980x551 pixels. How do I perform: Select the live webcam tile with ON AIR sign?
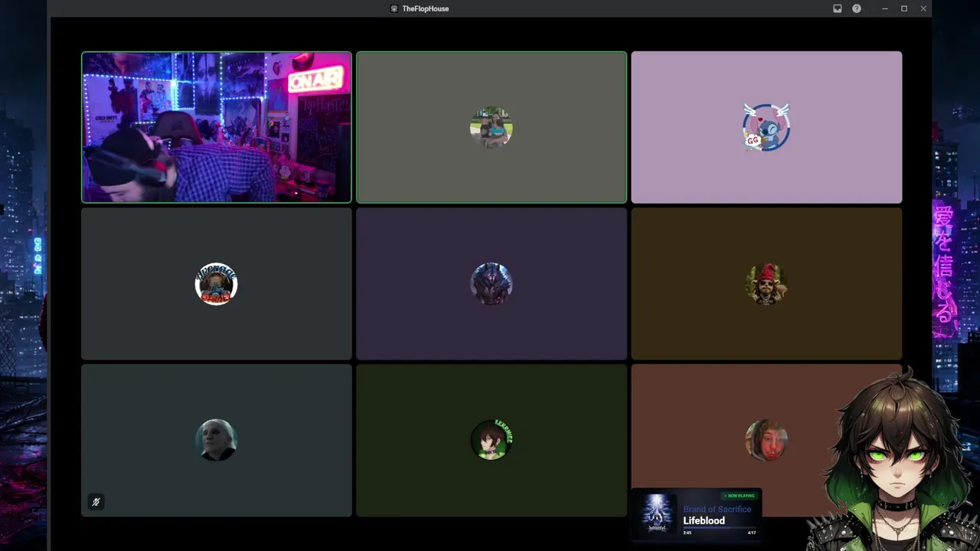(x=217, y=127)
